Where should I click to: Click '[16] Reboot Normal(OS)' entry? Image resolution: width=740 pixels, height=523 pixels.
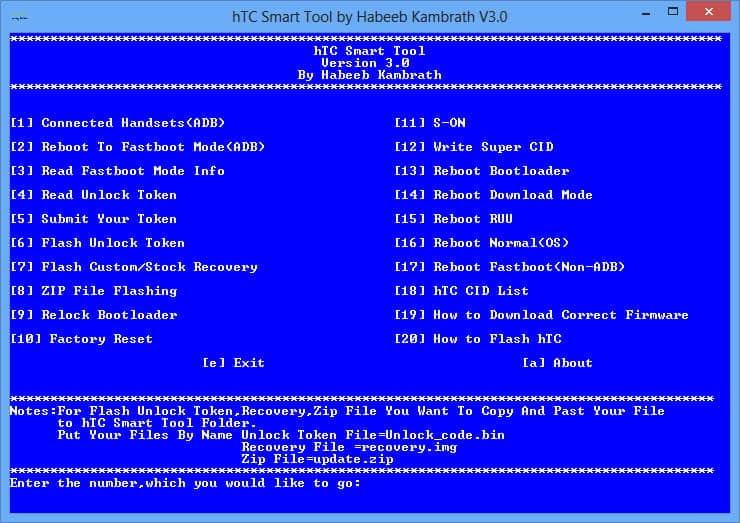click(482, 243)
